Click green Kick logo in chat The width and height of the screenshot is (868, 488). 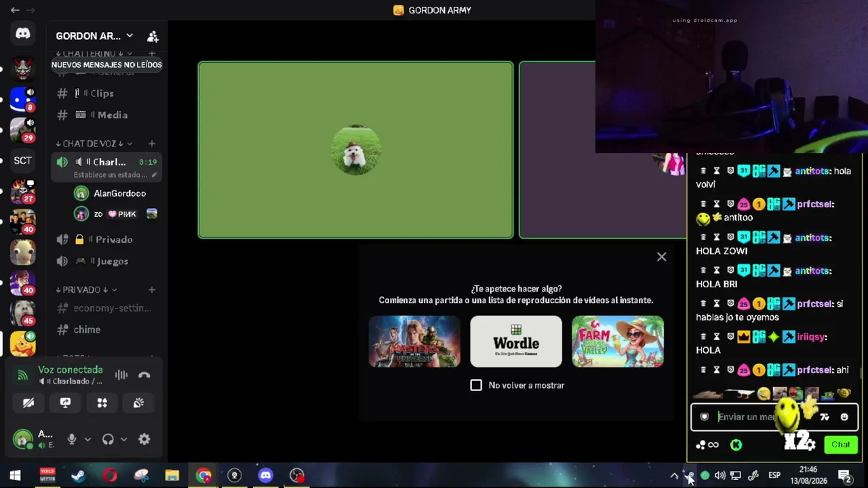736,445
